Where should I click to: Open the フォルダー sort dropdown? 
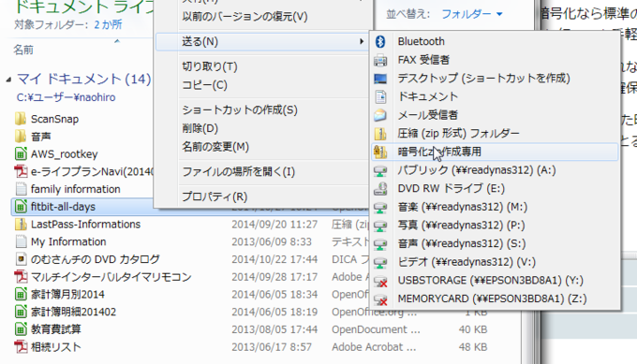[471, 14]
